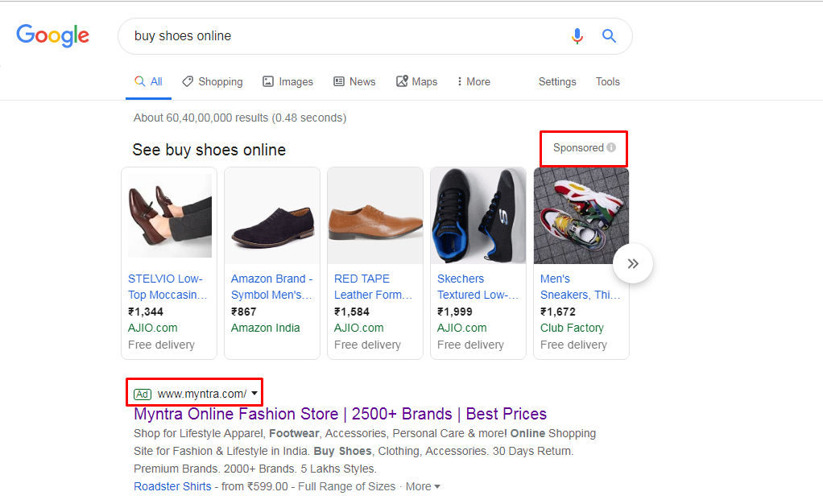Open the News tab
The image size is (823, 504).
click(355, 82)
